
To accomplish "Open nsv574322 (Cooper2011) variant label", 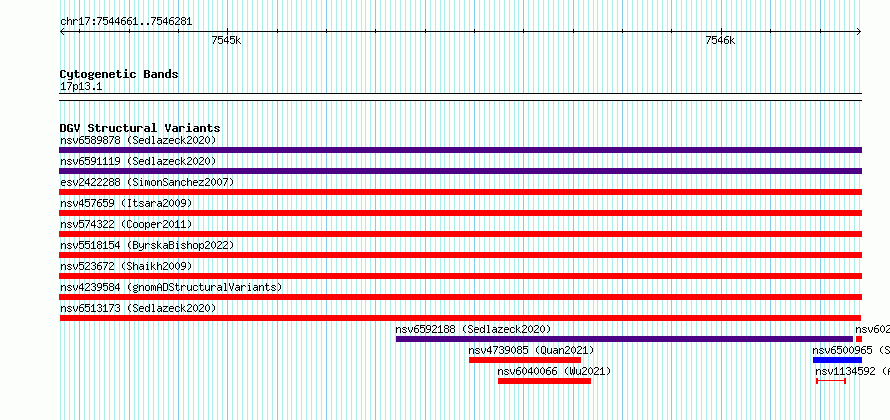I will point(126,224).
